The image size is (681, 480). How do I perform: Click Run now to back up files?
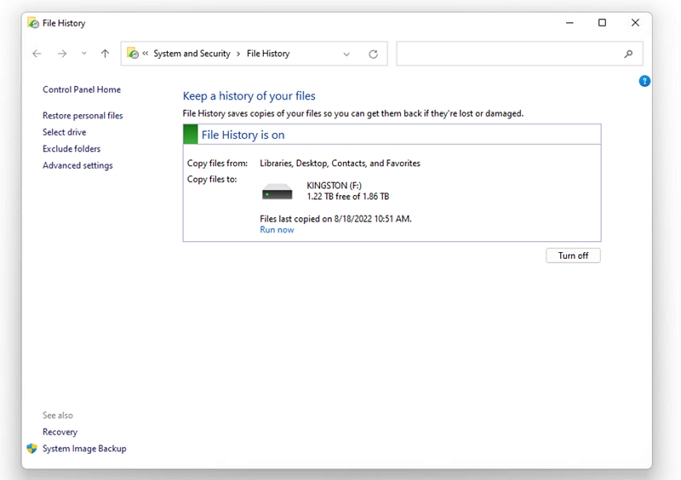click(x=277, y=230)
